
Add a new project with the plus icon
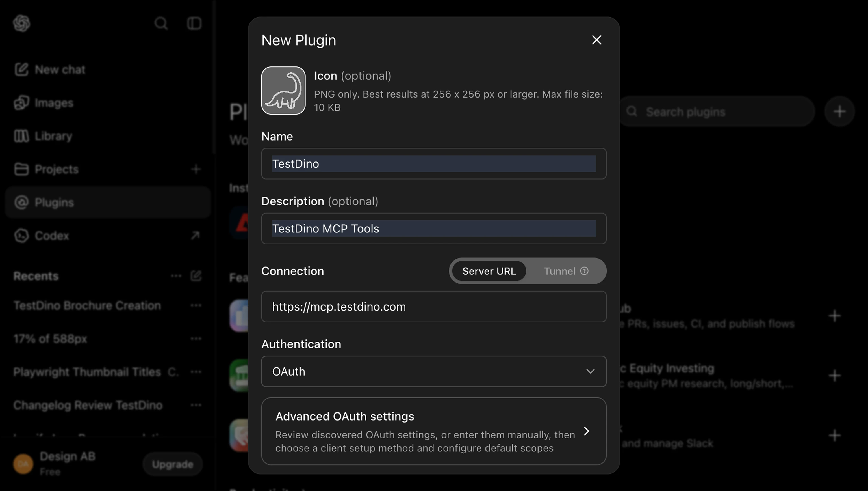coord(196,169)
